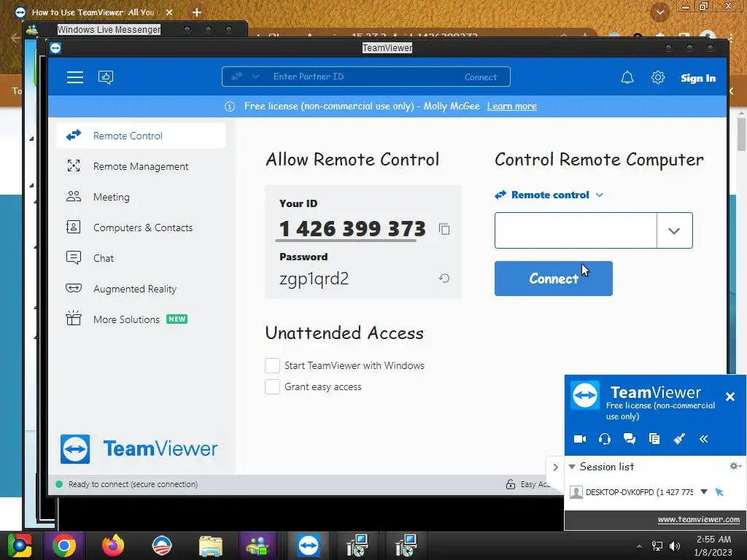
Task: Open the volume control in tray
Action: pos(674,545)
